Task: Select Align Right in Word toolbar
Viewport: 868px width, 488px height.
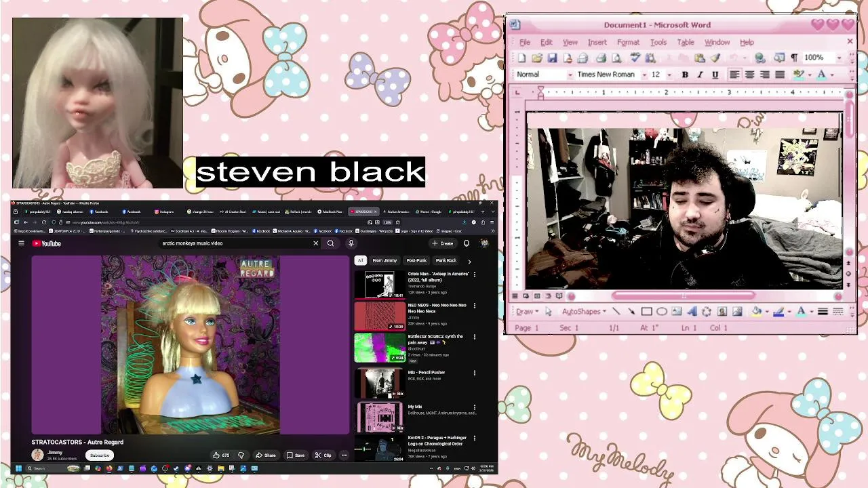Action: [x=764, y=75]
